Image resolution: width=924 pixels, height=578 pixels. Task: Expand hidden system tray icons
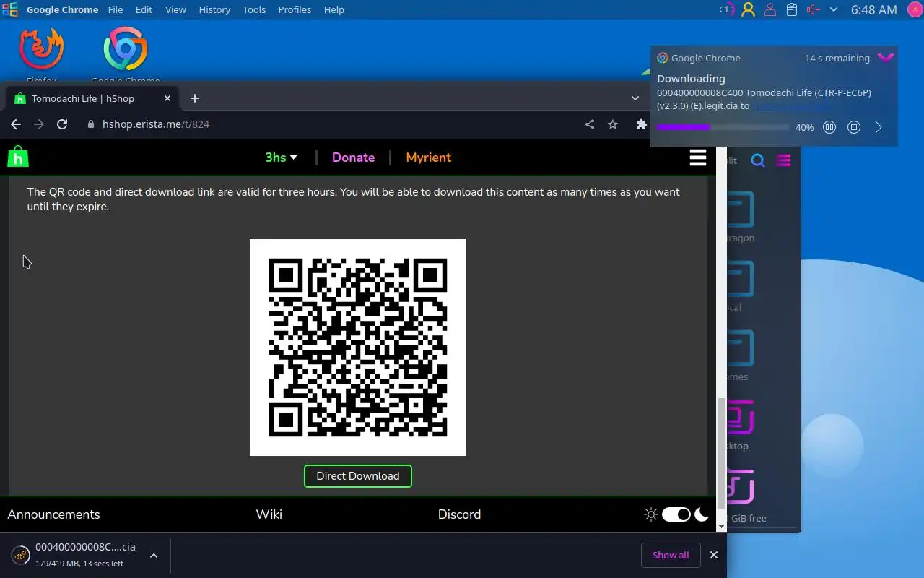tap(834, 9)
